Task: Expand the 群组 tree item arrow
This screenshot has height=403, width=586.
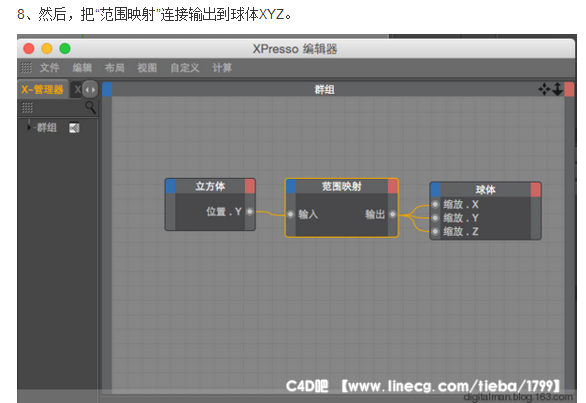Action: pyautogui.click(x=29, y=128)
